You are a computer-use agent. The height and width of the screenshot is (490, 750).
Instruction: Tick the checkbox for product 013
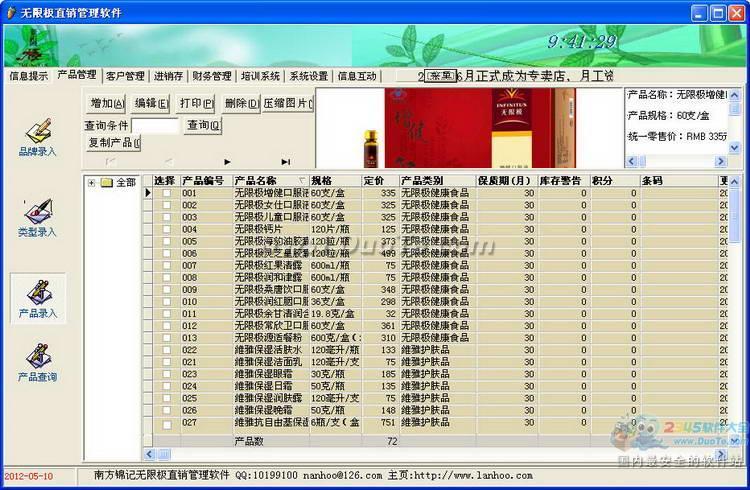tap(166, 338)
